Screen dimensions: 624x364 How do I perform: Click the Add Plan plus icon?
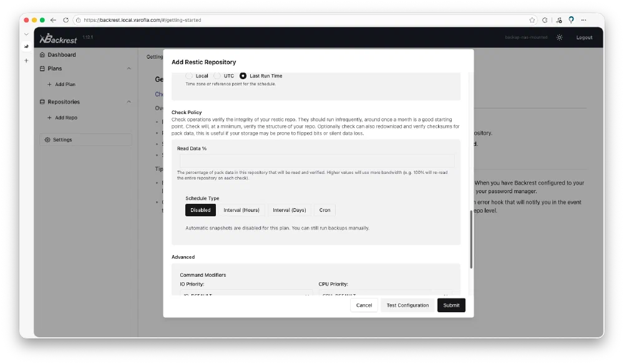[x=49, y=84]
